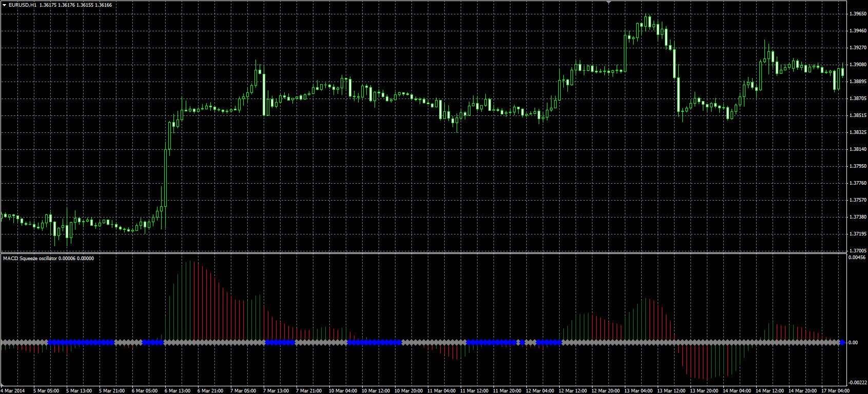Screen dimensions: 868x394
Task: Click oscillator scale value -0.00222
Action: tap(857, 383)
